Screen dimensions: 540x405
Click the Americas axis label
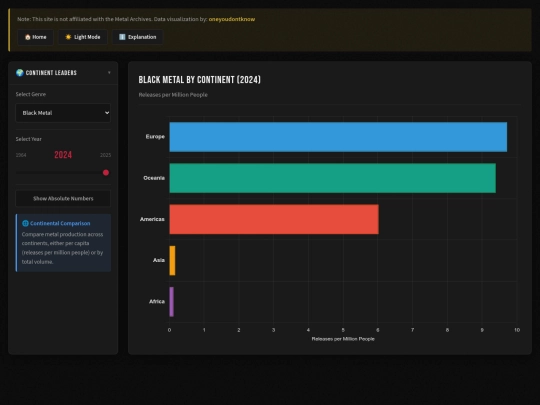[x=152, y=219]
